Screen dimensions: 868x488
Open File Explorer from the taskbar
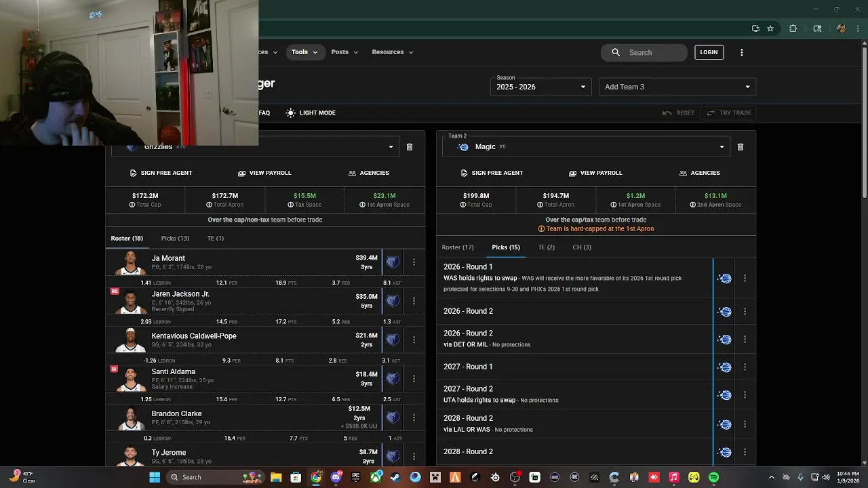click(x=276, y=477)
